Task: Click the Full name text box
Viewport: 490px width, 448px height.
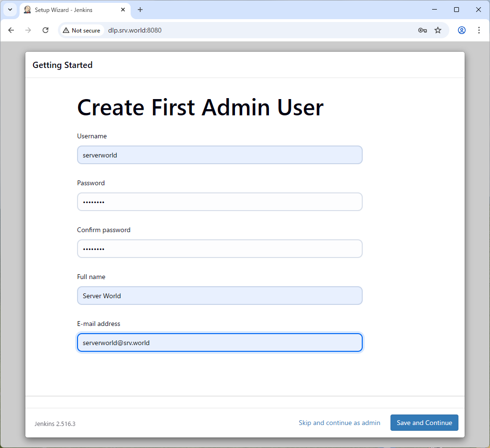Action: point(220,296)
